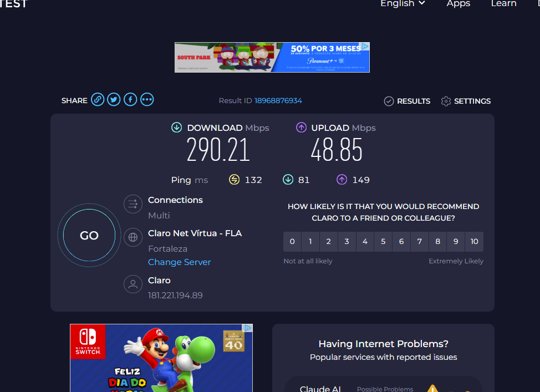The height and width of the screenshot is (392, 540).
Task: Choose rating 10 Extremely Likely
Action: pyautogui.click(x=474, y=242)
